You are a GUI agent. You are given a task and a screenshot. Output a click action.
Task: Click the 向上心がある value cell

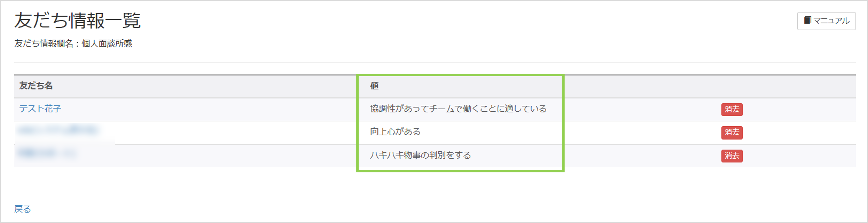tap(395, 132)
